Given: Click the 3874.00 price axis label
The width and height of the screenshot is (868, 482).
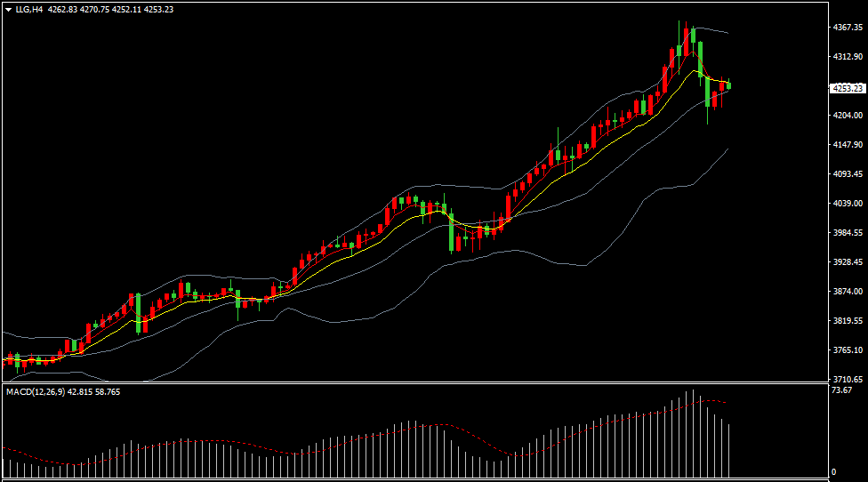Looking at the screenshot, I should pos(847,292).
